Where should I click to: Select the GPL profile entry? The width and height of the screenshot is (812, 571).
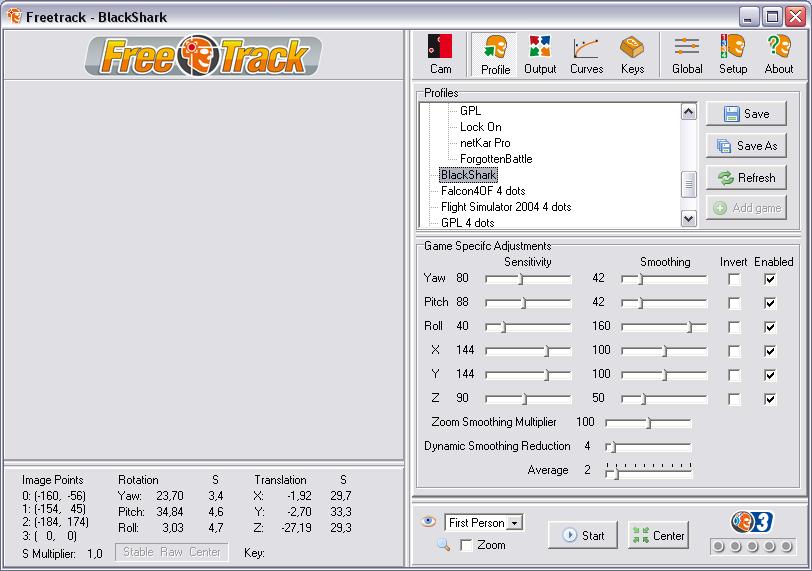[470, 111]
